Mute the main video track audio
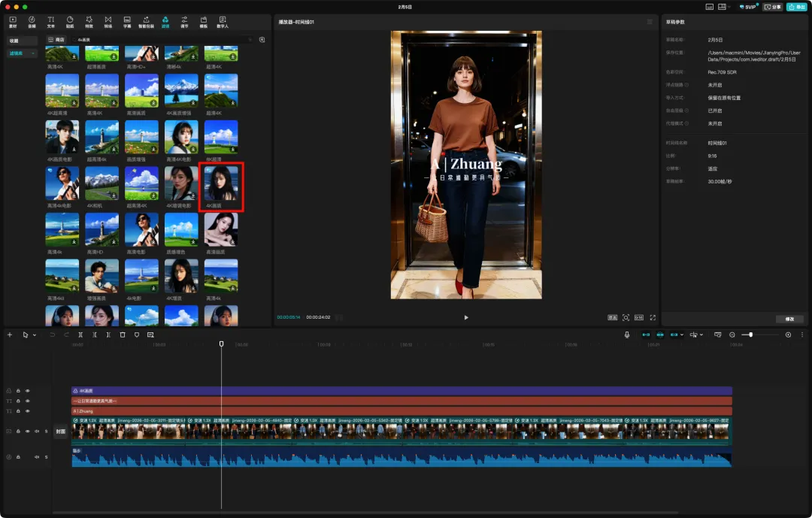 click(37, 432)
